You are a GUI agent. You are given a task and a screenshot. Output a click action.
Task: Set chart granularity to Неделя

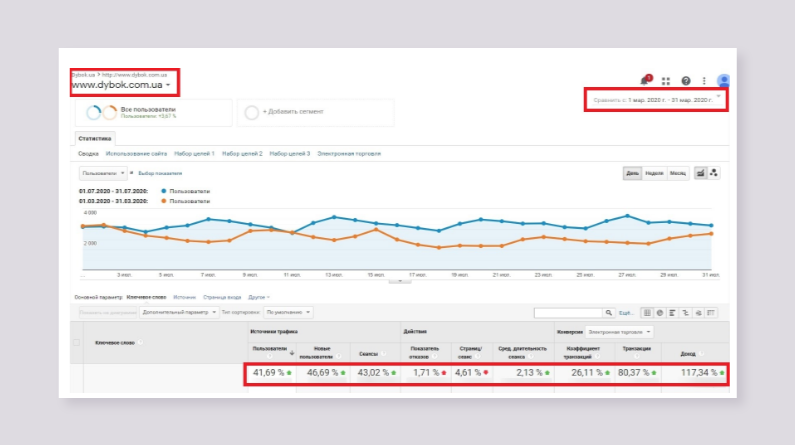[653, 173]
